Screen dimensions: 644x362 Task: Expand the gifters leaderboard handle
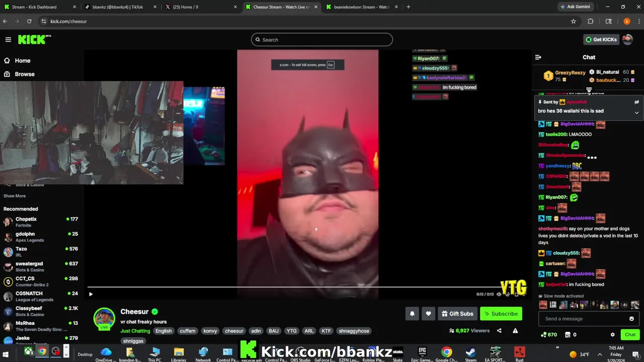(589, 89)
